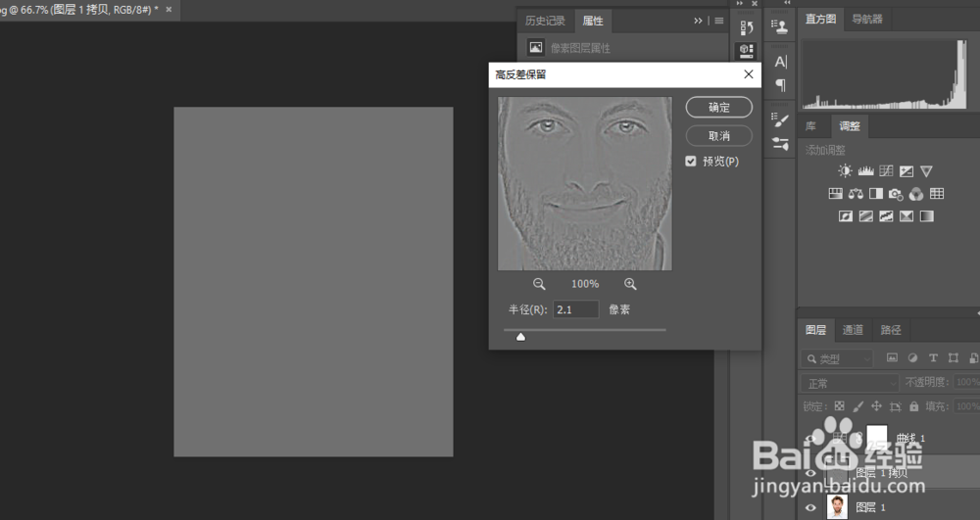Image resolution: width=980 pixels, height=520 pixels.
Task: Add a Color Balance adjustment
Action: (x=856, y=194)
